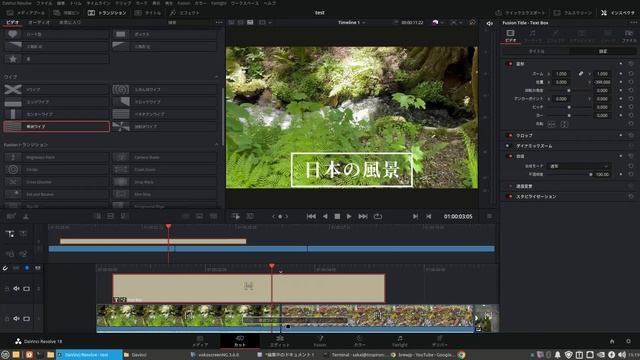
Task: Select the star-shape transition
Action: tap(56, 59)
